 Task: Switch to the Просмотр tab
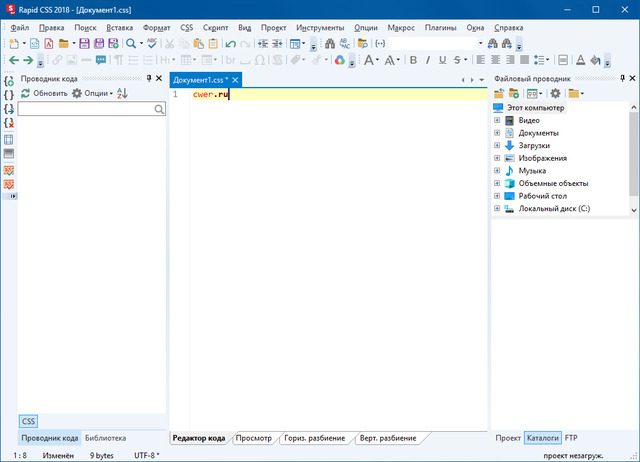[254, 438]
